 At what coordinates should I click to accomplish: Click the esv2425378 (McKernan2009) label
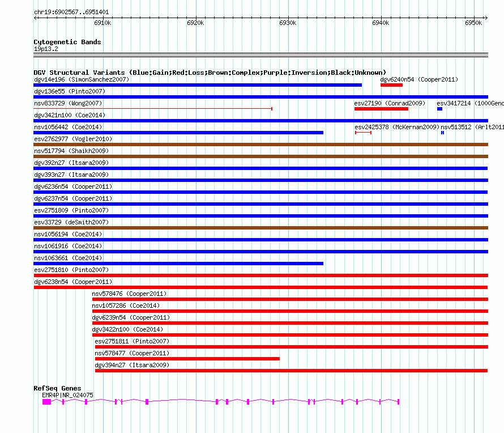pos(397,127)
